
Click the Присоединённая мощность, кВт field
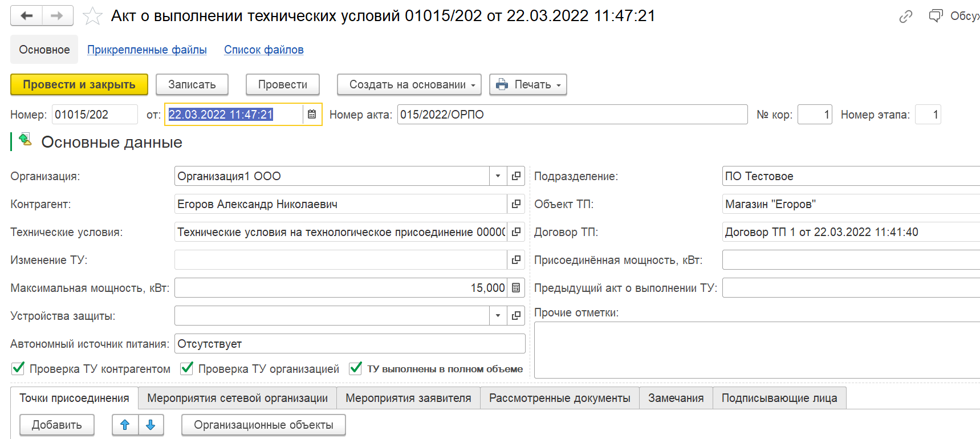(851, 260)
